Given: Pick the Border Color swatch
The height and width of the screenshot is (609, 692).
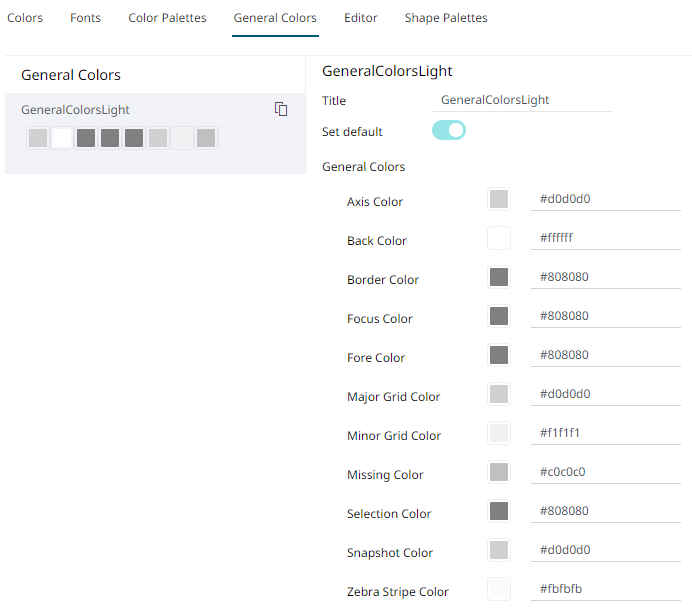Looking at the screenshot, I should coord(499,277).
